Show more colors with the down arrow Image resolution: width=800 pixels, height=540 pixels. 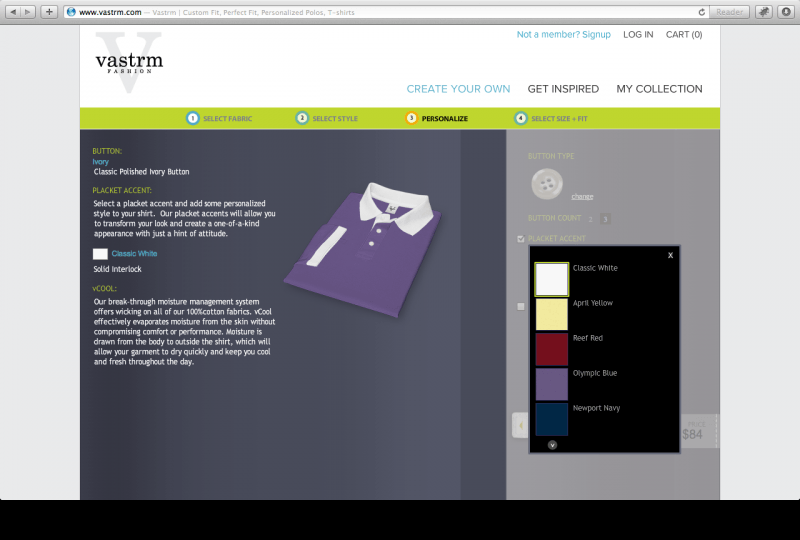click(552, 445)
